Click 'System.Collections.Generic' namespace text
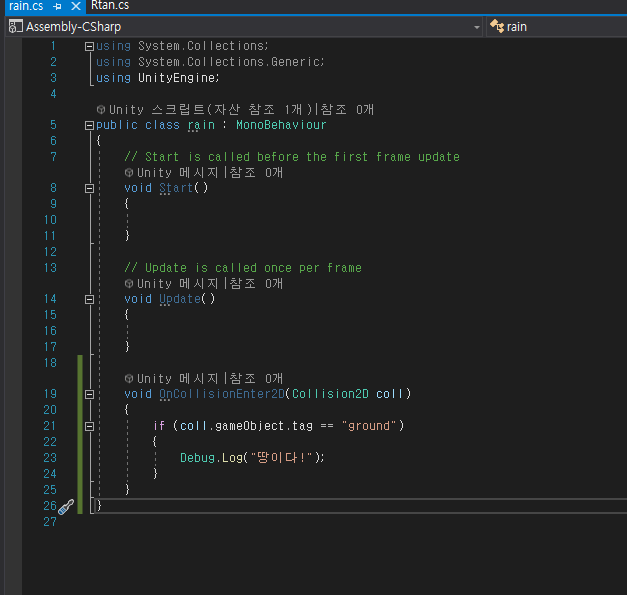The width and height of the screenshot is (627, 595). click(229, 62)
